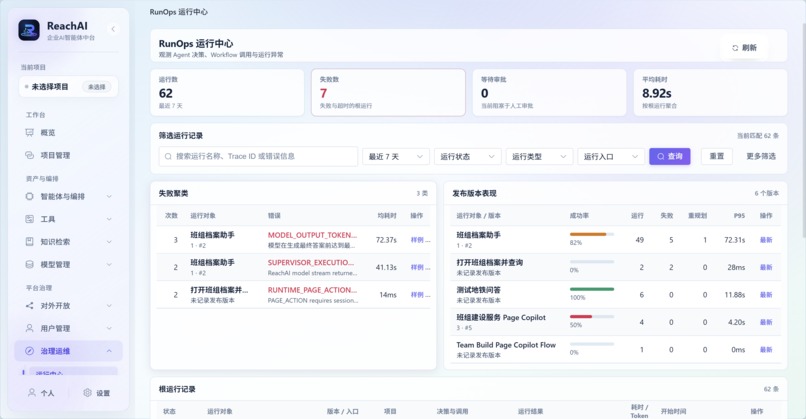Click the 个人 profile icon
This screenshot has width=806, height=419.
32,393
